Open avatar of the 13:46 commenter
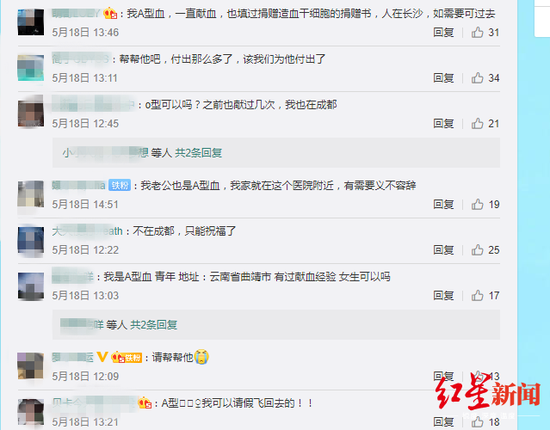 (31, 22)
